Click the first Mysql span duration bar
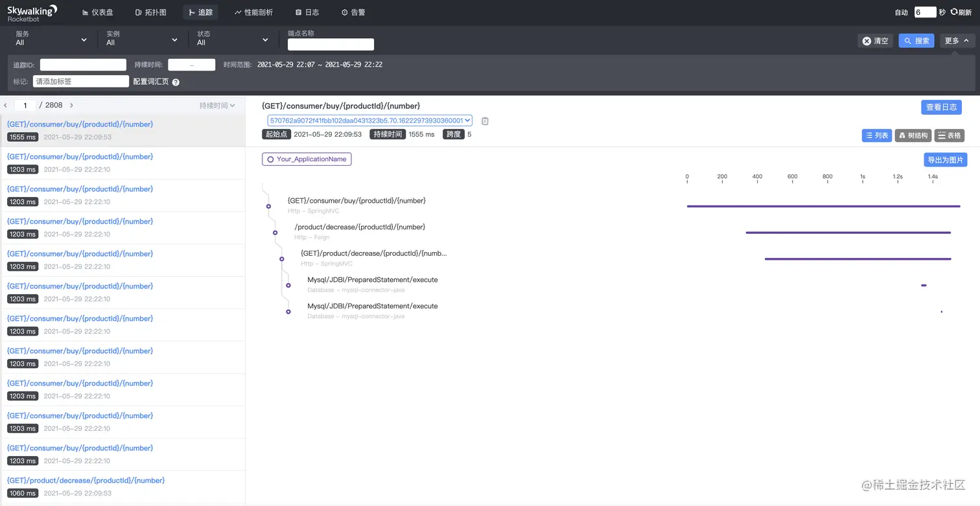 click(924, 285)
